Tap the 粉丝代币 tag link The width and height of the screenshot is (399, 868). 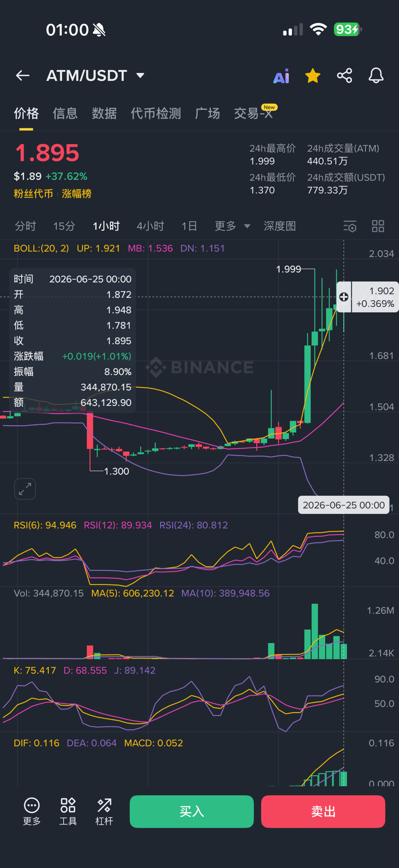tap(33, 194)
